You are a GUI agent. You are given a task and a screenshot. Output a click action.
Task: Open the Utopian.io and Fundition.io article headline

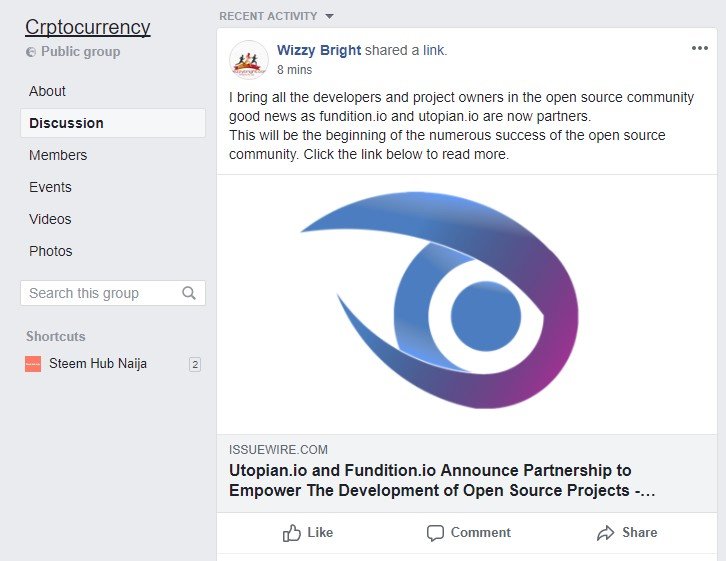pos(442,480)
